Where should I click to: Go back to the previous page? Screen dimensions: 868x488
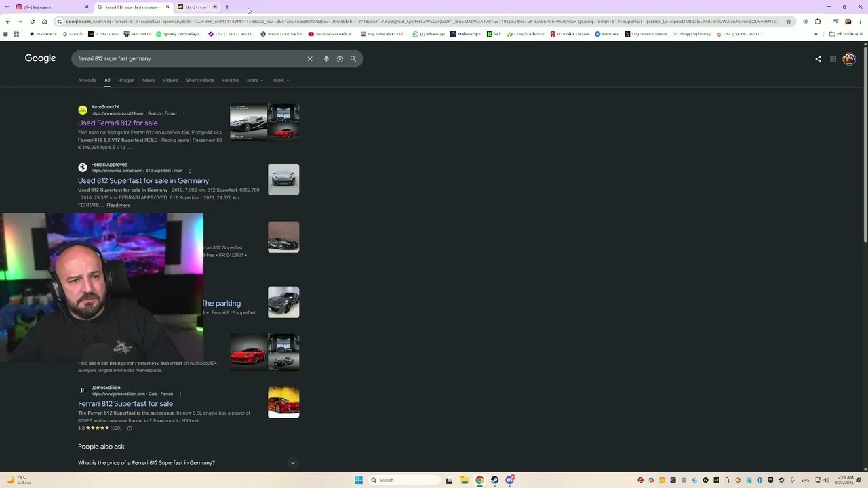8,22
